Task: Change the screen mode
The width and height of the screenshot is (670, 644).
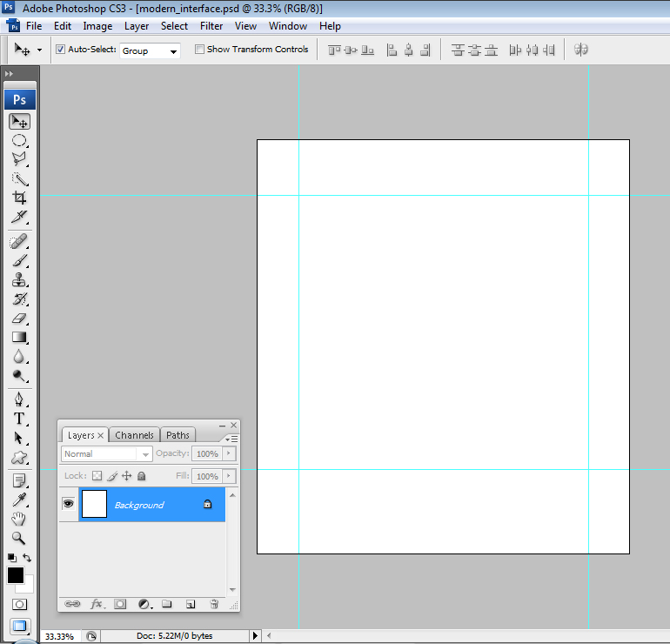Action: (x=19, y=626)
